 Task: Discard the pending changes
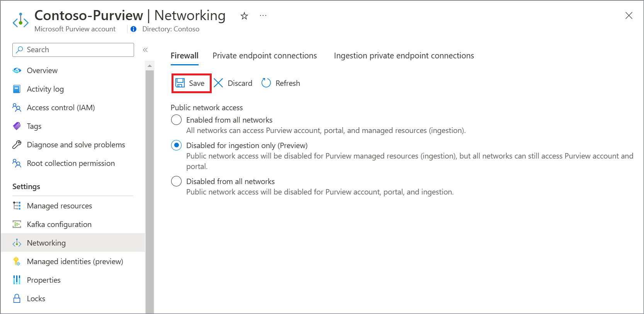pyautogui.click(x=233, y=83)
